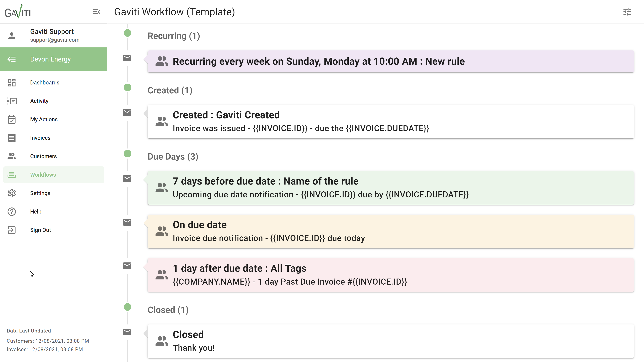Screen dimensions: 644x362
Task: Open the On due date rule card
Action: 390,231
